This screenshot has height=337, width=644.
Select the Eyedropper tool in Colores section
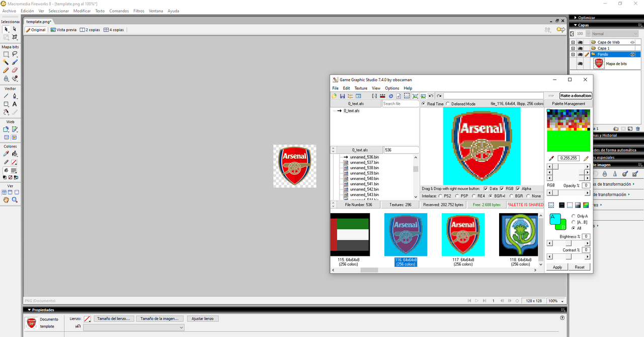click(6, 154)
